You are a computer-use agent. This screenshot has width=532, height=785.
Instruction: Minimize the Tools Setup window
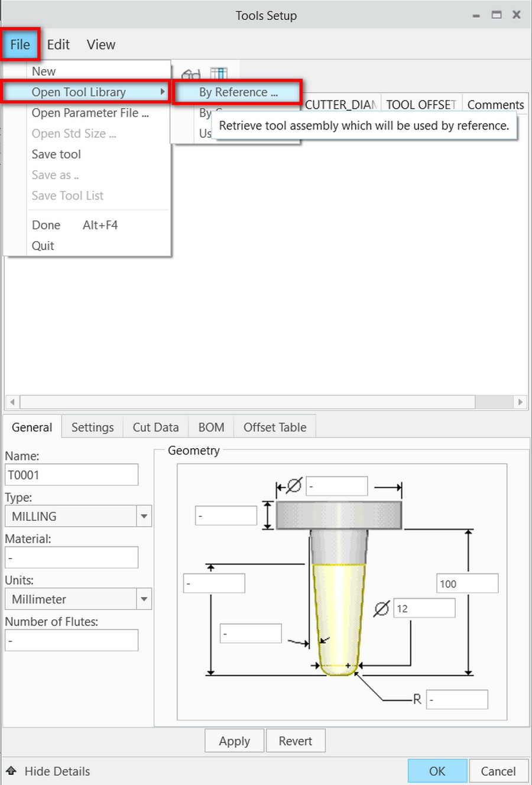[476, 15]
